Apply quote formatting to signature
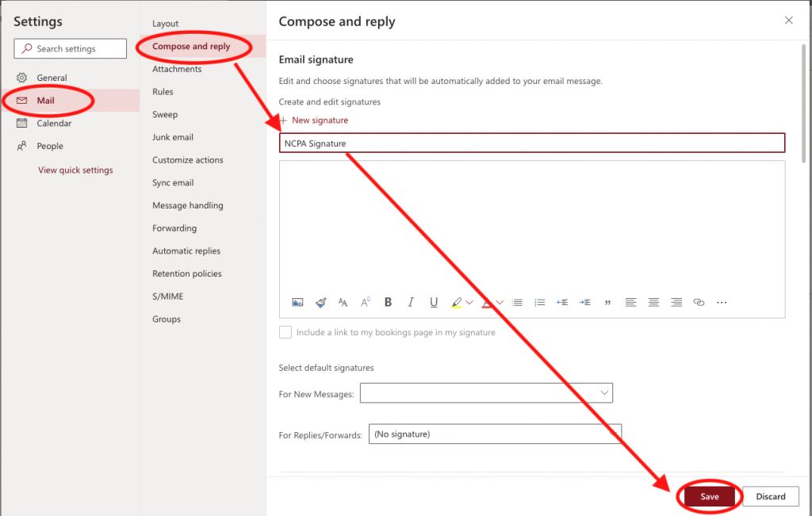812x516 pixels. coord(608,302)
